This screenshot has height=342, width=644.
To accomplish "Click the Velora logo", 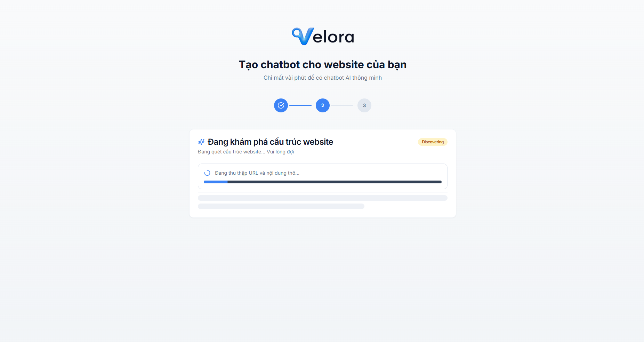I will coord(323,36).
